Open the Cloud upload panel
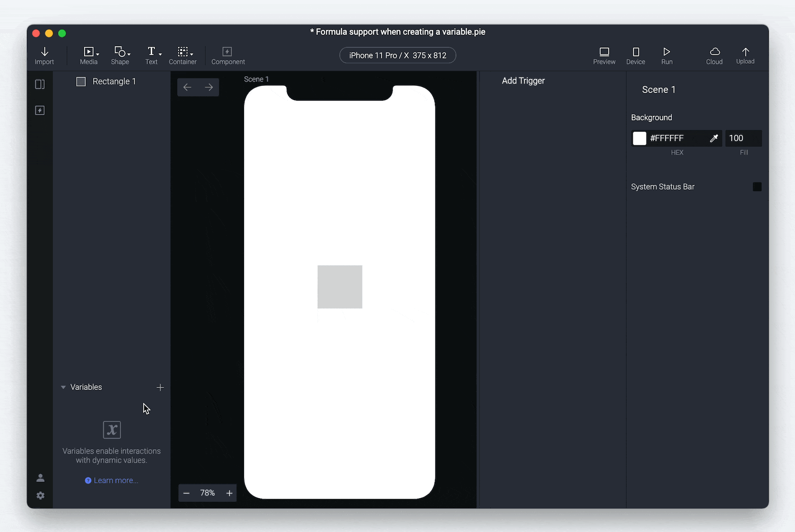The height and width of the screenshot is (532, 795). point(714,55)
